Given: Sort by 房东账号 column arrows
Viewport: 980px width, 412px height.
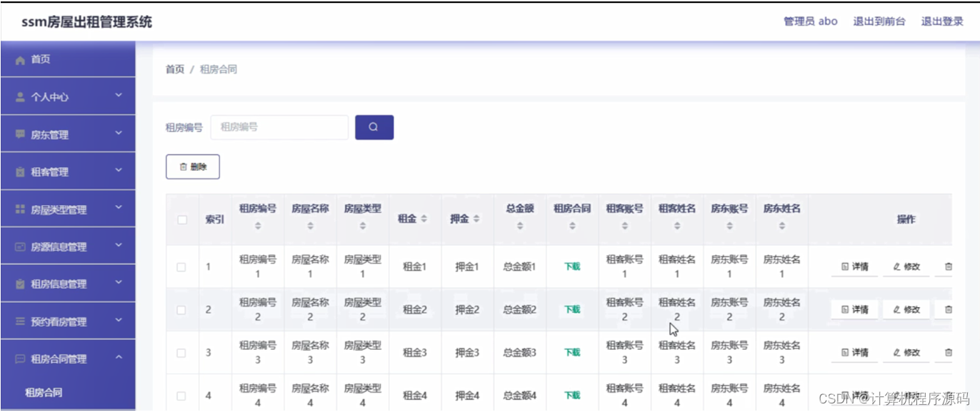Looking at the screenshot, I should click(x=729, y=226).
